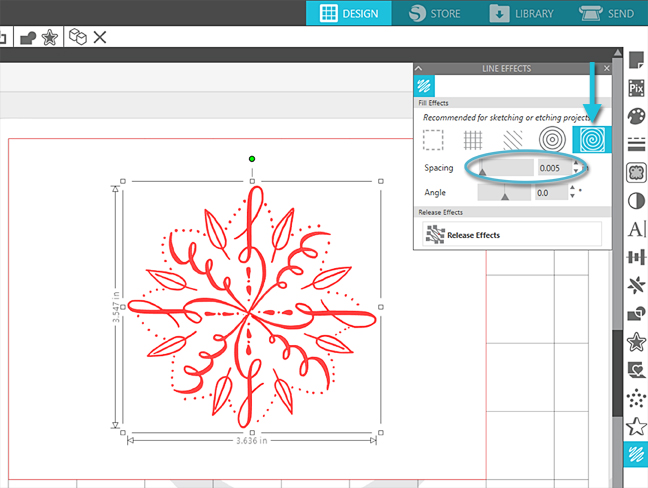Viewport: 648px width, 488px height.
Task: Select the crosshatch grid fill effect
Action: [473, 140]
